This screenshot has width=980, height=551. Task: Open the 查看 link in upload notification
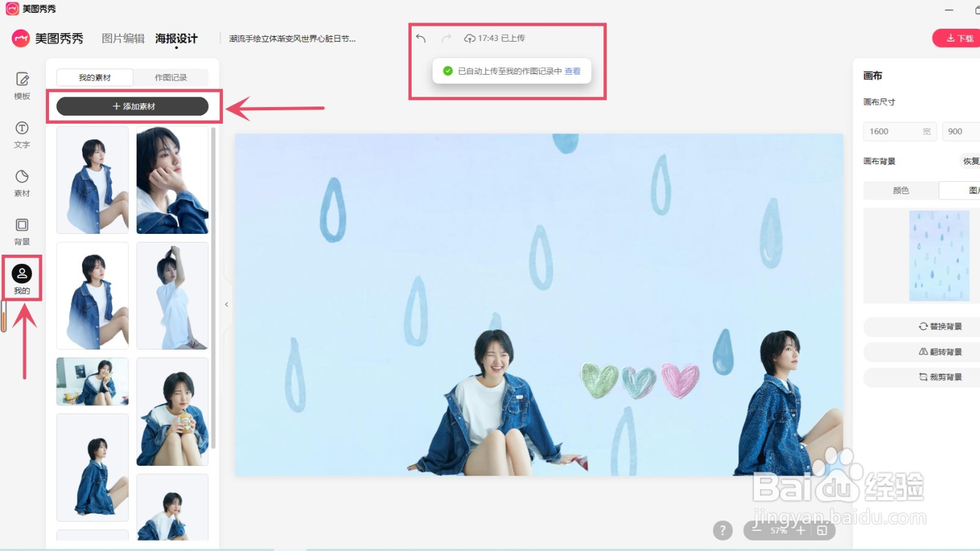click(573, 71)
